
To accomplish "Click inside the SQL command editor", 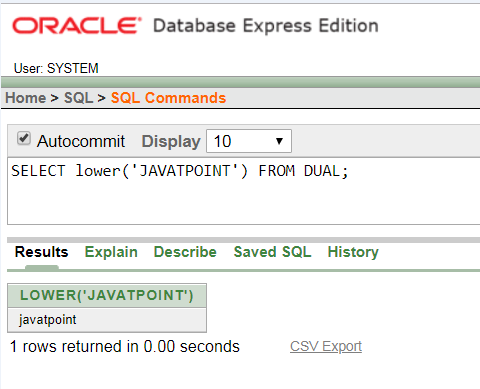I will coord(244,191).
